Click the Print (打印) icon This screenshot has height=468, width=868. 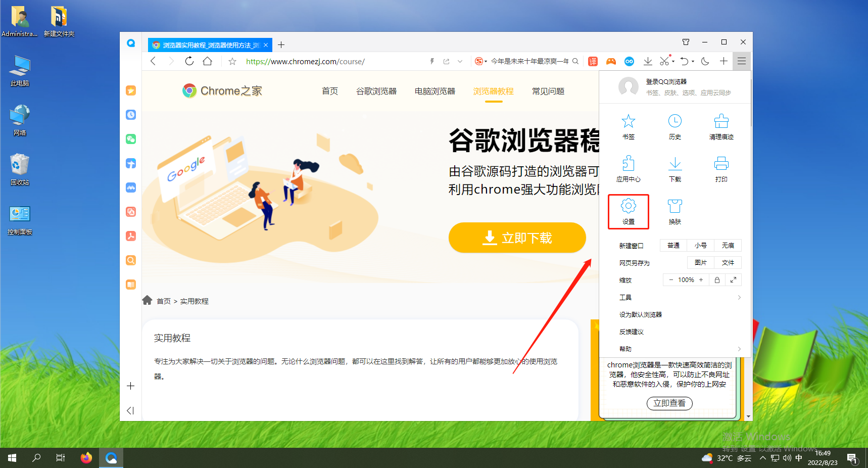(721, 164)
